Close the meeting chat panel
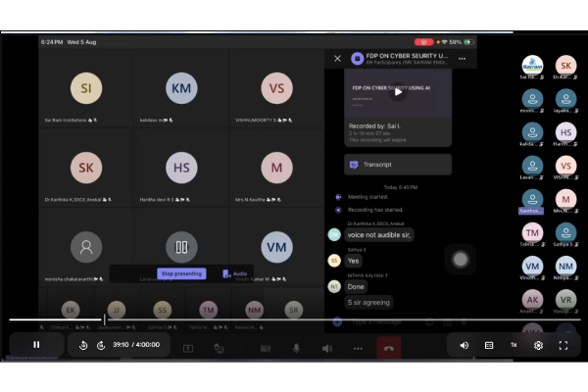The height and width of the screenshot is (392, 588). click(x=337, y=59)
